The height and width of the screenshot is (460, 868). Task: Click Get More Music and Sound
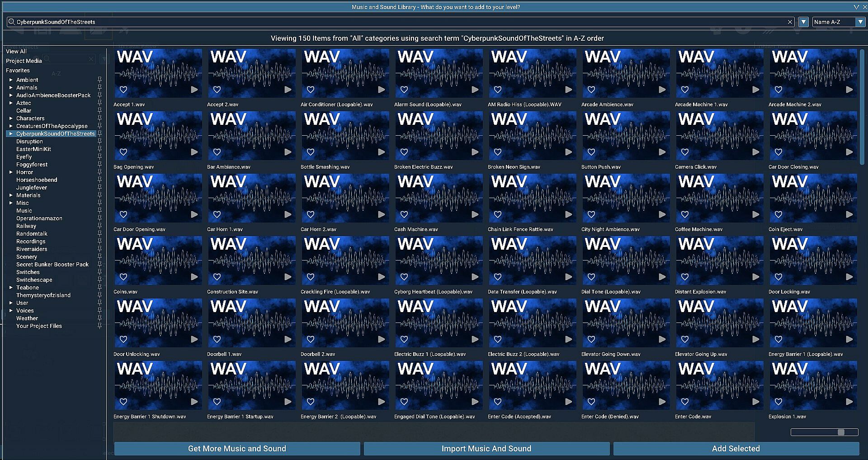coord(237,449)
